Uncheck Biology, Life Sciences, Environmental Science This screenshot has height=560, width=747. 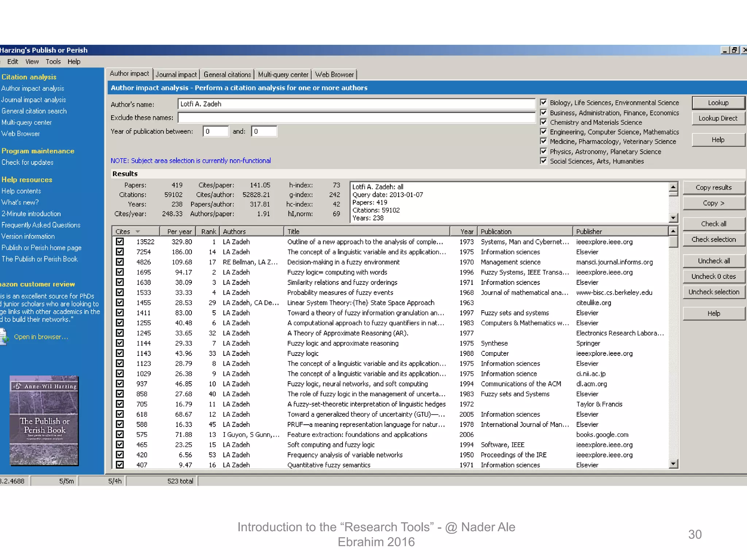point(543,102)
